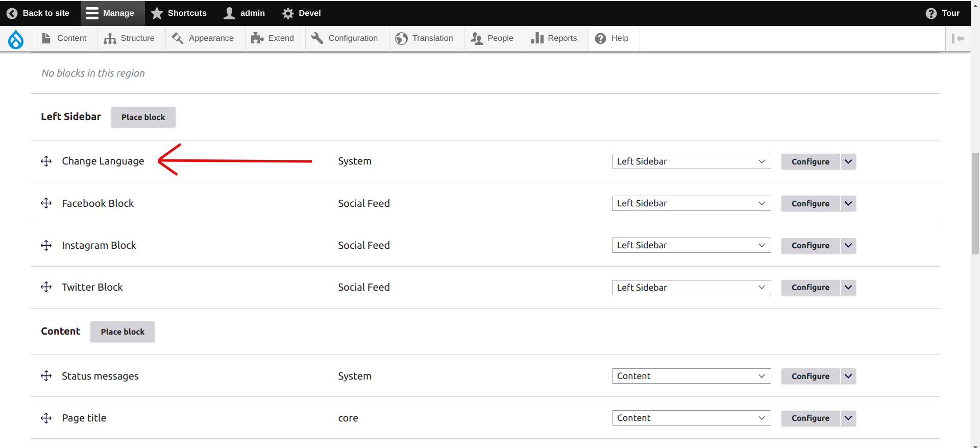Click the drag handle for Twitter Block
The height and width of the screenshot is (448, 980).
point(46,287)
